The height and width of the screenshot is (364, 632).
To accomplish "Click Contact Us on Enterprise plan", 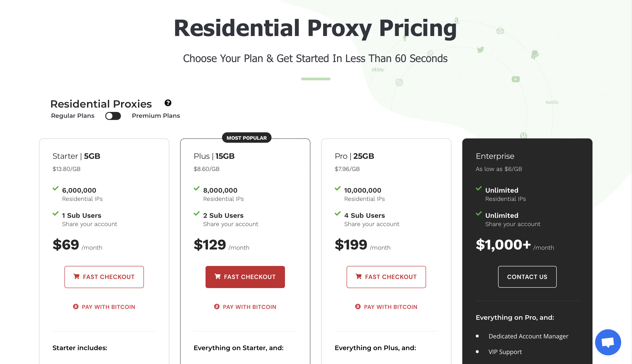I will pos(527,277).
